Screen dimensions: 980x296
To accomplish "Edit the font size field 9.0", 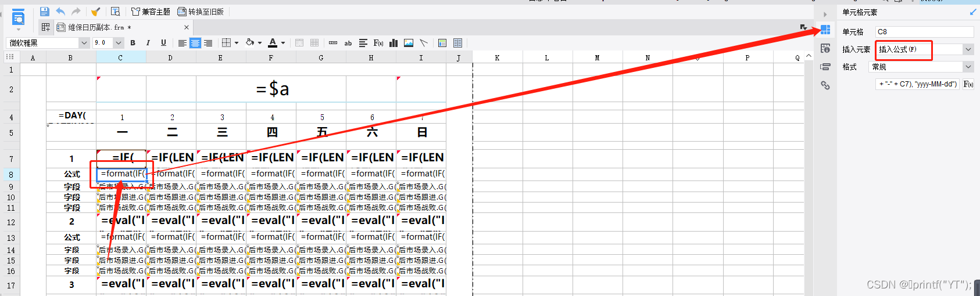I will (x=103, y=43).
